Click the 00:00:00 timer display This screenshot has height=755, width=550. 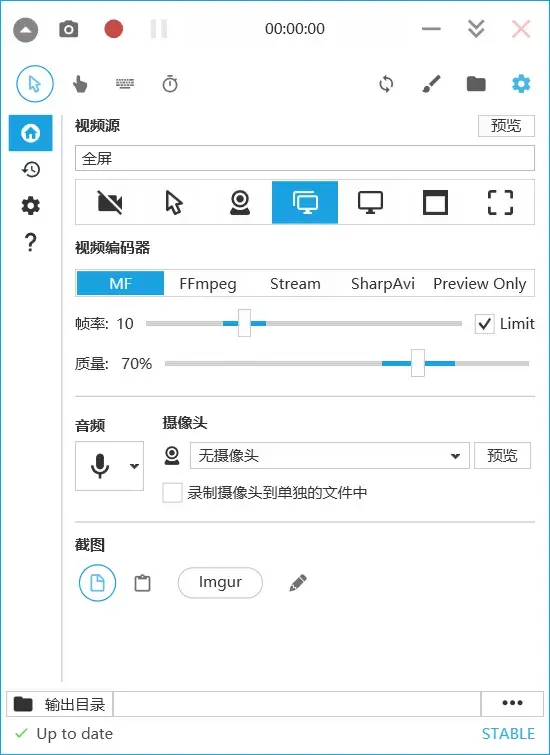point(295,29)
